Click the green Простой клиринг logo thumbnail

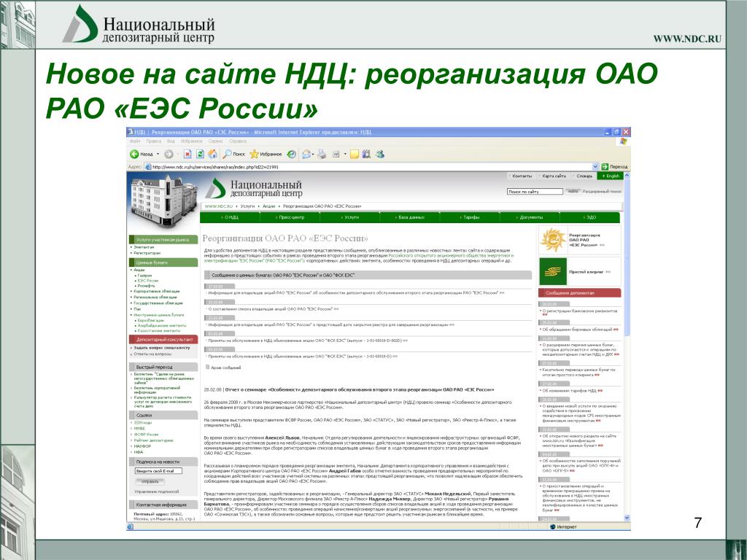[553, 271]
